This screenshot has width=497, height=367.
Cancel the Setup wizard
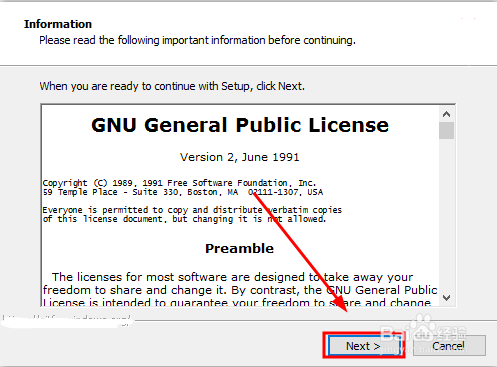coord(449,346)
